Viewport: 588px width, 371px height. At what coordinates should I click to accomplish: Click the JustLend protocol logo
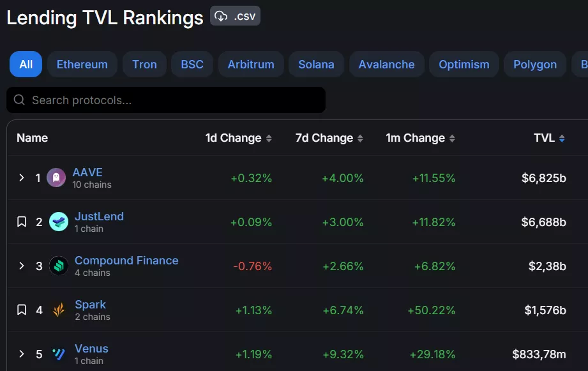(59, 221)
